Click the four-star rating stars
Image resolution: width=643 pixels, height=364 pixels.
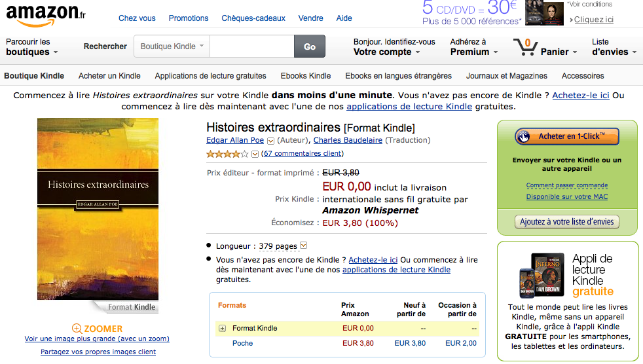(227, 154)
